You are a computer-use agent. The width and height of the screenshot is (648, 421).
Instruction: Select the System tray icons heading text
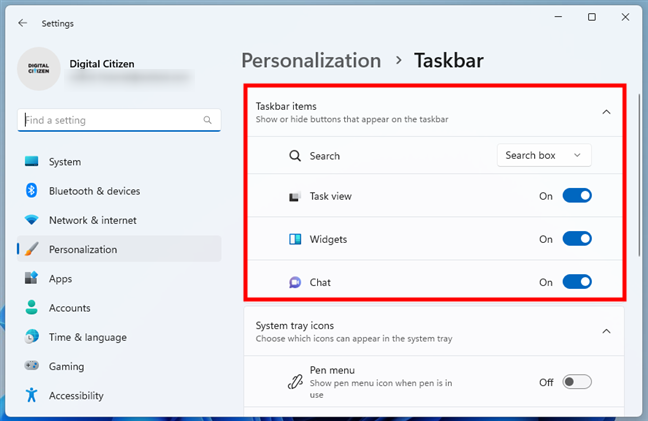pyautogui.click(x=295, y=326)
